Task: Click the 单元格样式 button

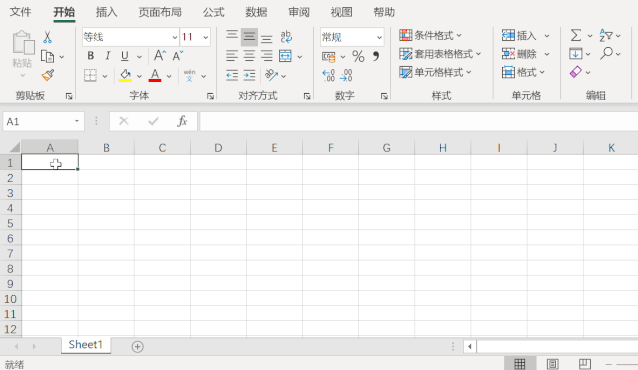Action: coord(435,72)
